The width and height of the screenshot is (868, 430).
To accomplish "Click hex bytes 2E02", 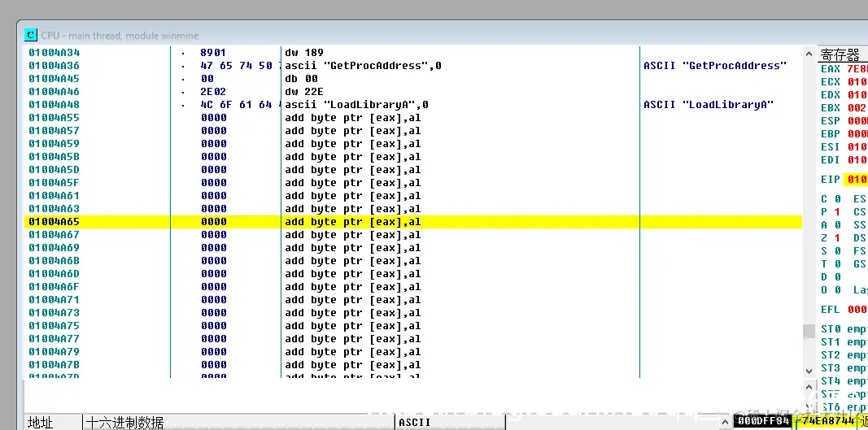I will (213, 92).
